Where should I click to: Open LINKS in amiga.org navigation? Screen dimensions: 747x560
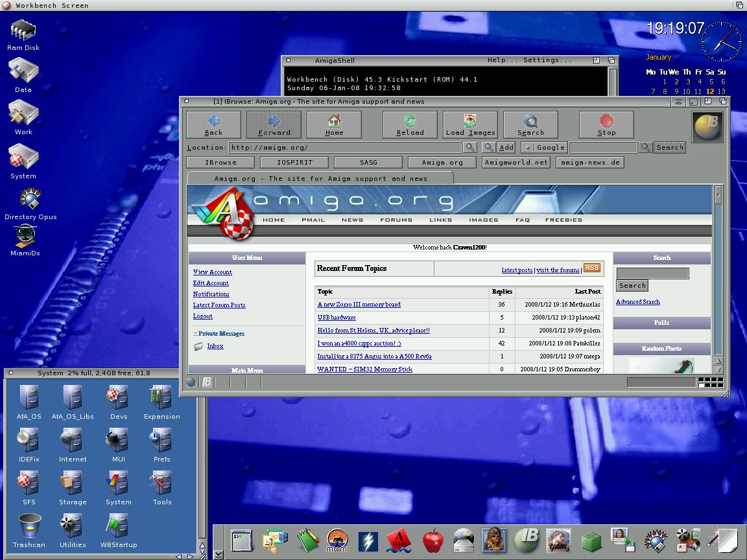[440, 220]
